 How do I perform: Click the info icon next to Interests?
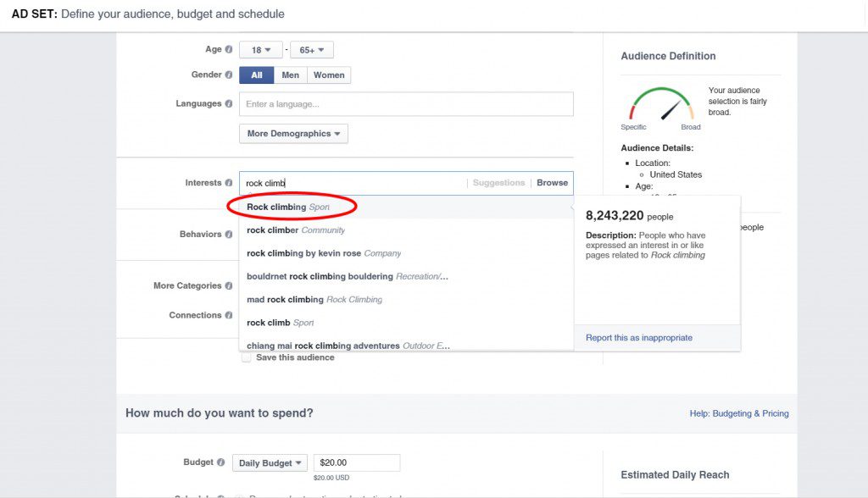coord(229,183)
